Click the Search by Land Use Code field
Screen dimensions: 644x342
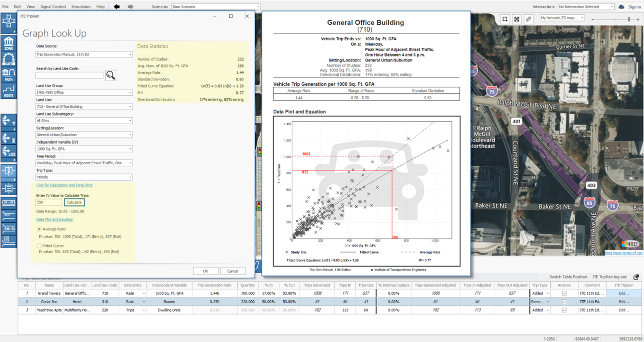[70, 75]
